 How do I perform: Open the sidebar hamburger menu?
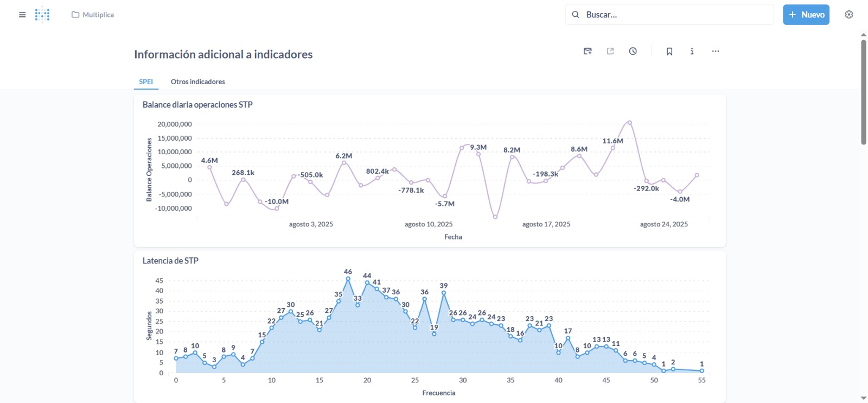(x=22, y=15)
